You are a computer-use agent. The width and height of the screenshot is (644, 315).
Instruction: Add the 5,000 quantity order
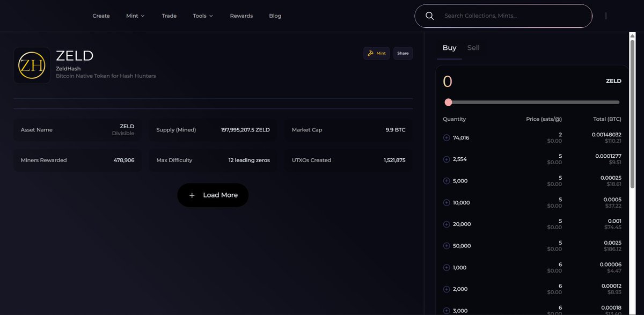click(447, 181)
